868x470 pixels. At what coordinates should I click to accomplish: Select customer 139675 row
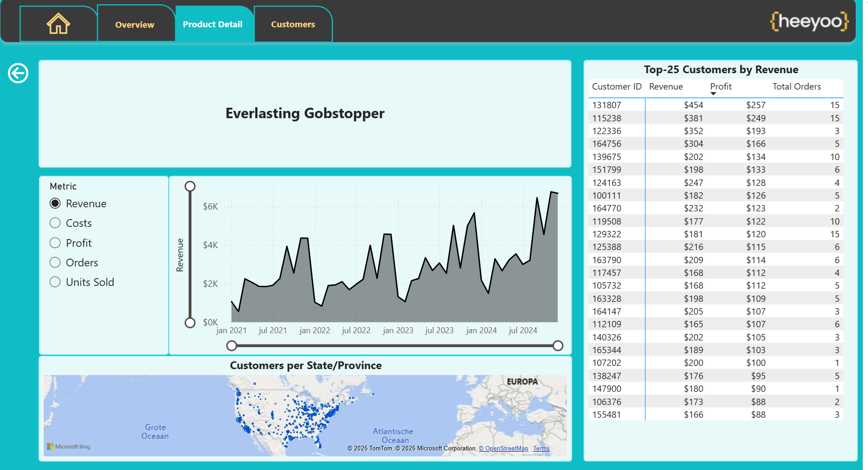(x=716, y=157)
